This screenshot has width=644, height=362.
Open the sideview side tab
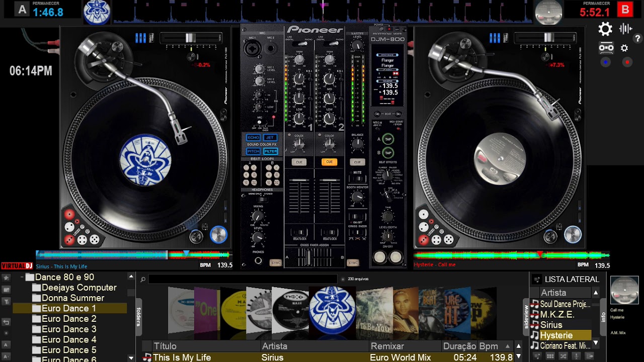pyautogui.click(x=527, y=317)
